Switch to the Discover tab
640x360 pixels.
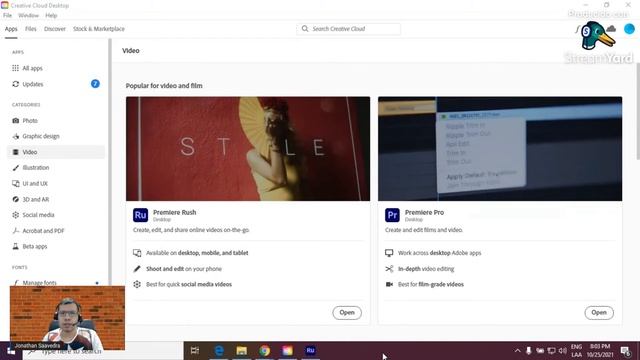click(x=55, y=29)
